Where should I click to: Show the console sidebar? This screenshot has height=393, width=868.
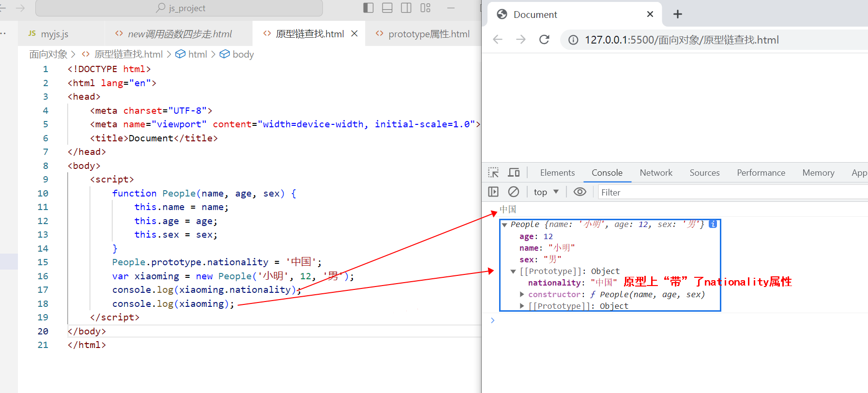pos(493,192)
